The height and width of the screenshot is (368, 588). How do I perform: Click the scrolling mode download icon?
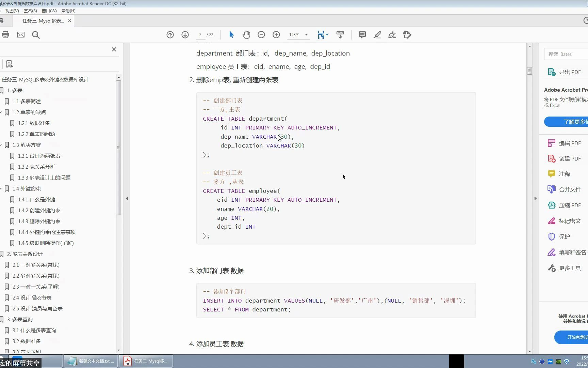point(340,35)
